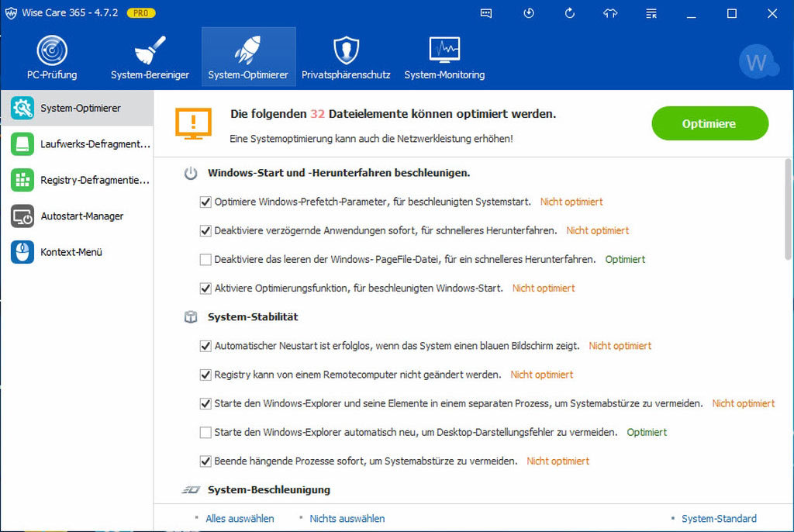Click the feedback chat icon in title bar
Screen dimensions: 794x532
[486, 14]
